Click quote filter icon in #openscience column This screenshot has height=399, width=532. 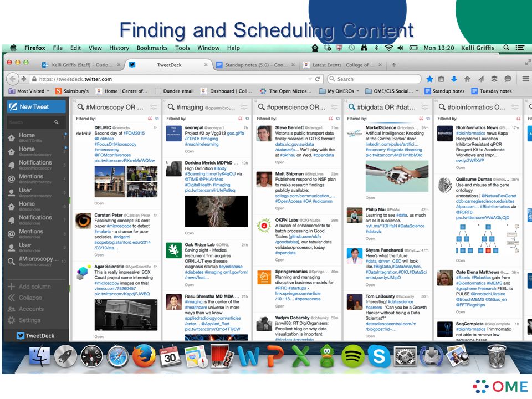330,119
